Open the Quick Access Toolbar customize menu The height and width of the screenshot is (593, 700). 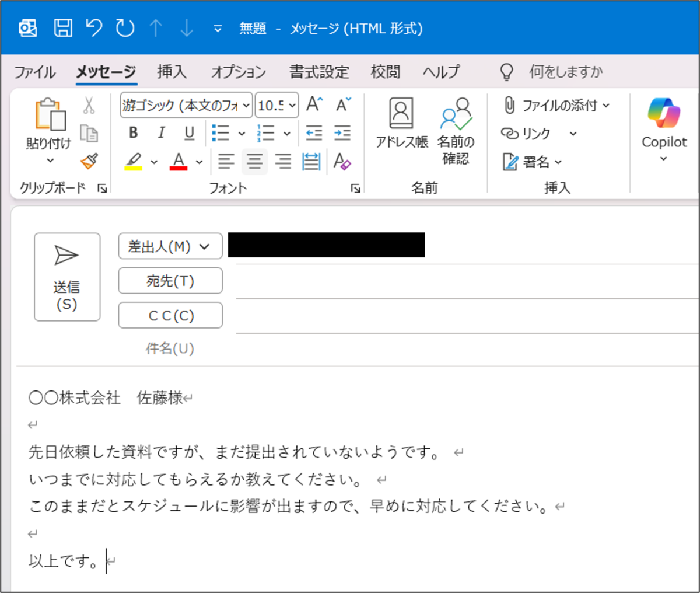coord(218,29)
